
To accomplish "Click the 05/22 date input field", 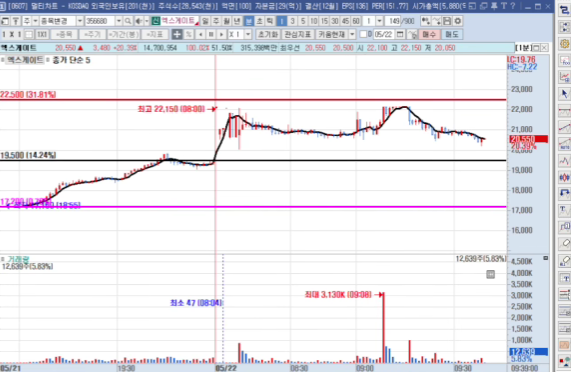I will point(384,35).
